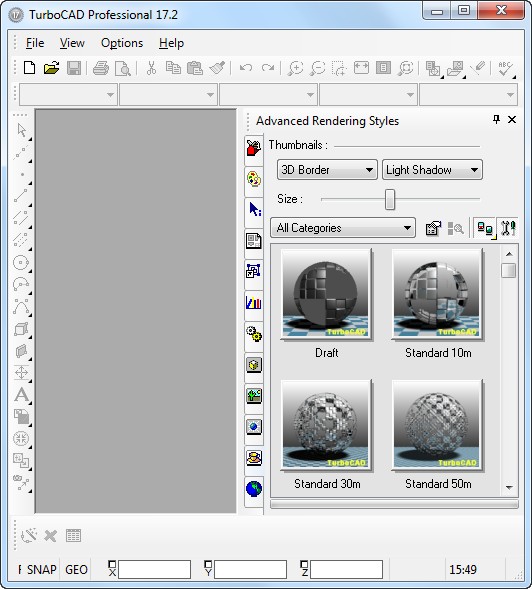
Task: Select the Circle drawing tool
Action: (21, 262)
